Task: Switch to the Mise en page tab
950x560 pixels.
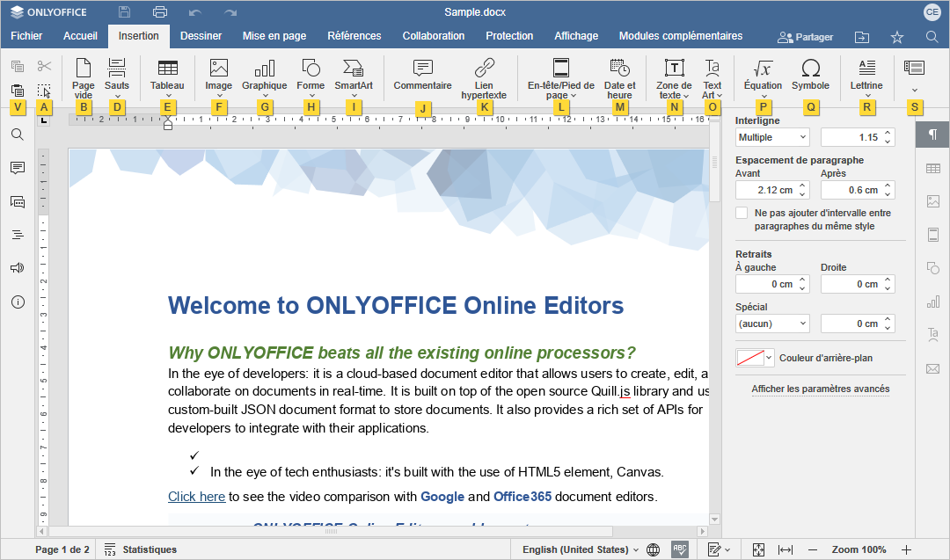Action: tap(274, 36)
